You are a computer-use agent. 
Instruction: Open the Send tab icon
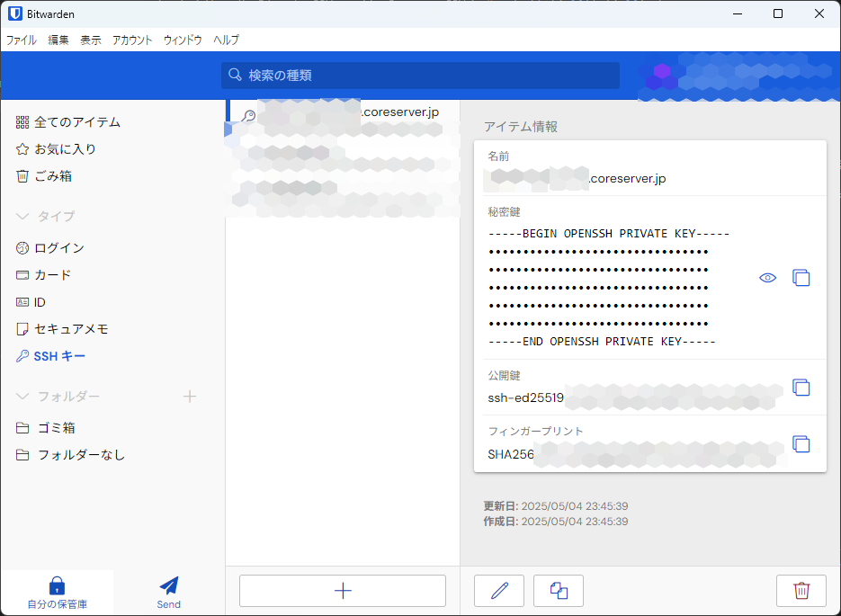point(168,592)
